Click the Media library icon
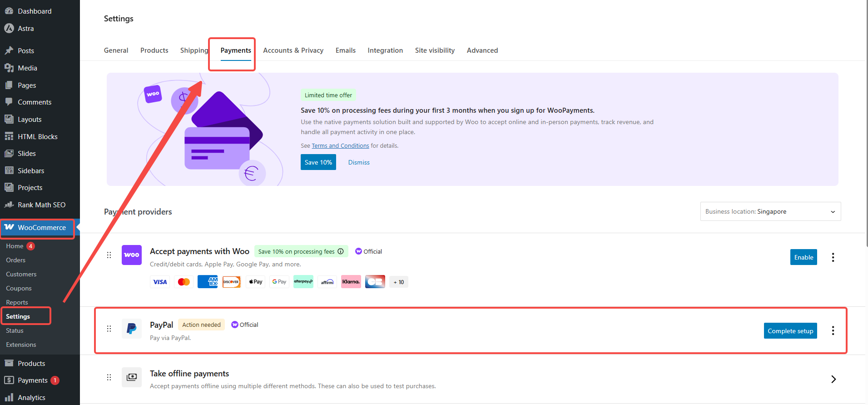 9,68
